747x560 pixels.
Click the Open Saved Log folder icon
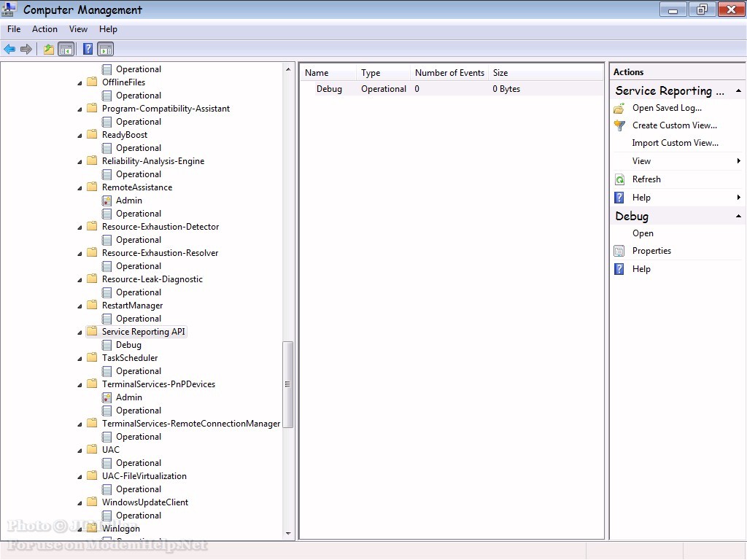pyautogui.click(x=619, y=109)
